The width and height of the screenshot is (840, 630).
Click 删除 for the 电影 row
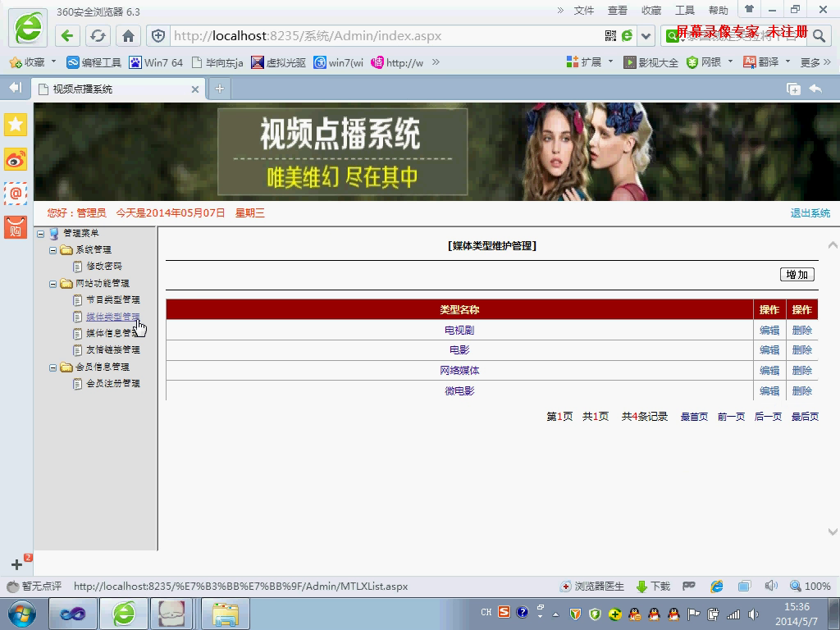802,350
